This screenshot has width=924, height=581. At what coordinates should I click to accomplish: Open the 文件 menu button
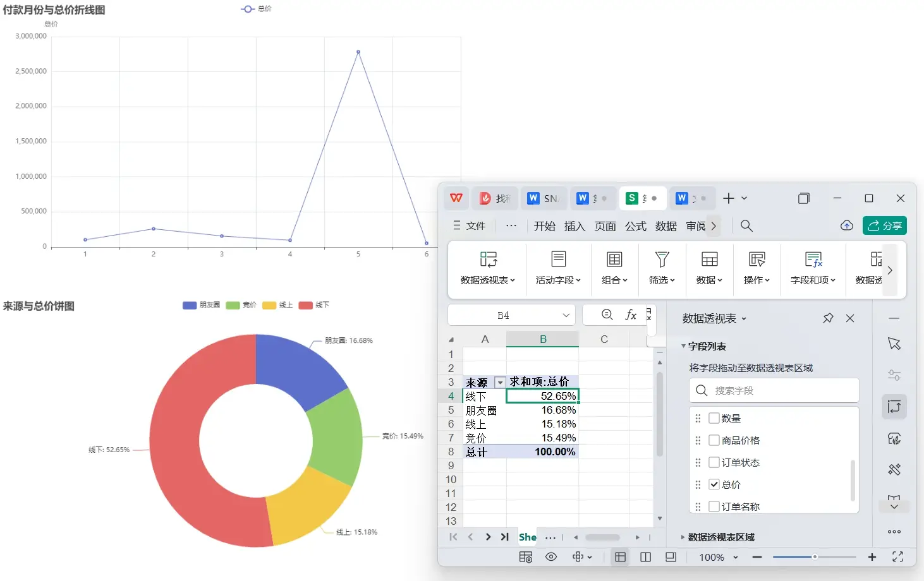coord(469,226)
